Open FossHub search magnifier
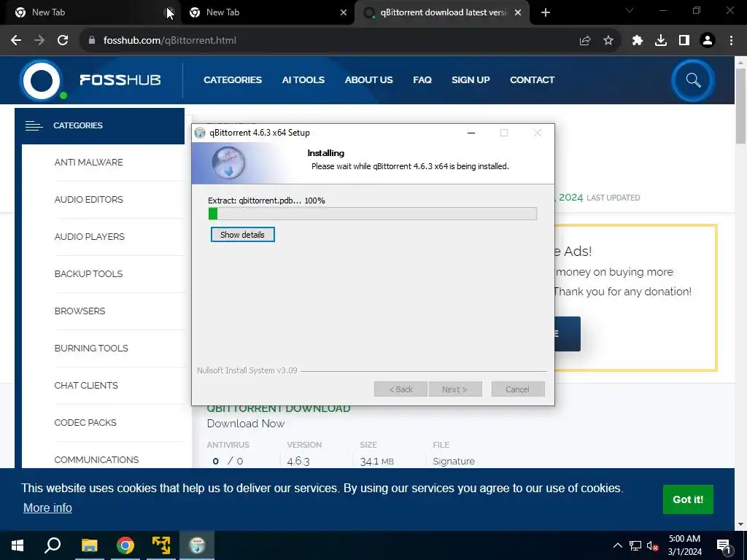Screen dimensions: 747x560 [x=693, y=80]
